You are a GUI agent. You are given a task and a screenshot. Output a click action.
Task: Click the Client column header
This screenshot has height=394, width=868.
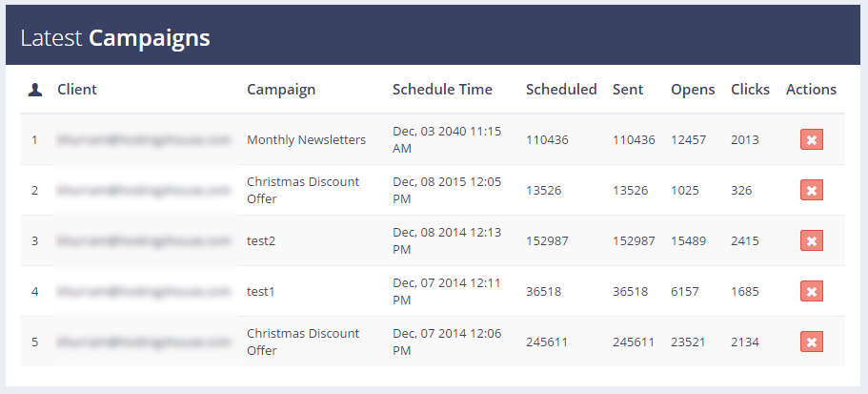pos(77,90)
